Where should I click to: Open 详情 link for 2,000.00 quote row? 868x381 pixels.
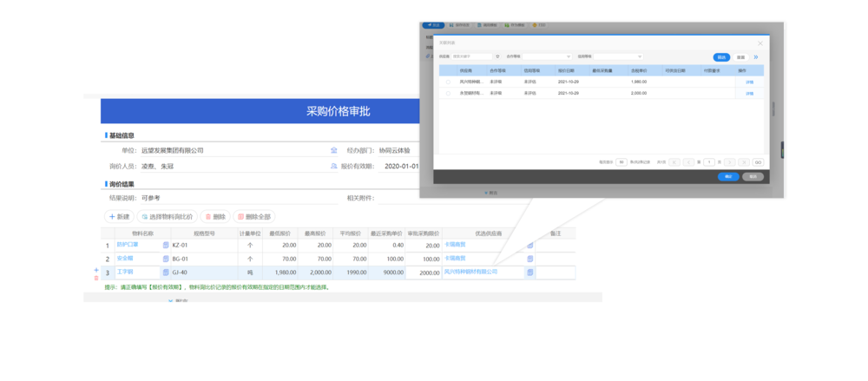(x=750, y=94)
